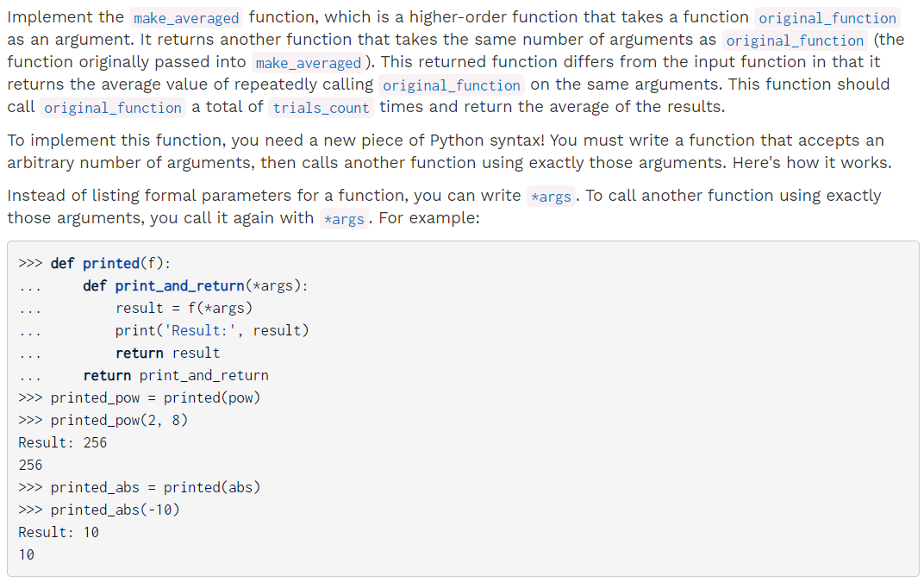This screenshot has height=582, width=924.
Task: Click *args code after 'you can write'
Action: tap(551, 196)
